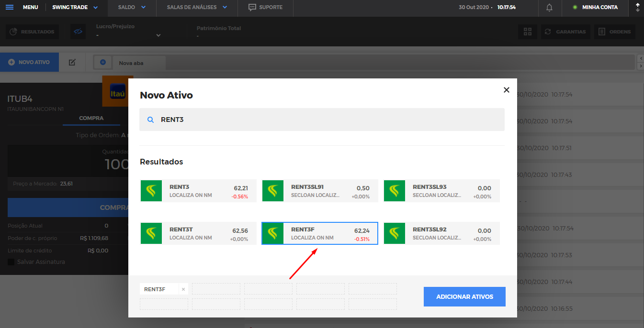Click the Resultados heading
The width and height of the screenshot is (644, 328).
click(x=161, y=162)
